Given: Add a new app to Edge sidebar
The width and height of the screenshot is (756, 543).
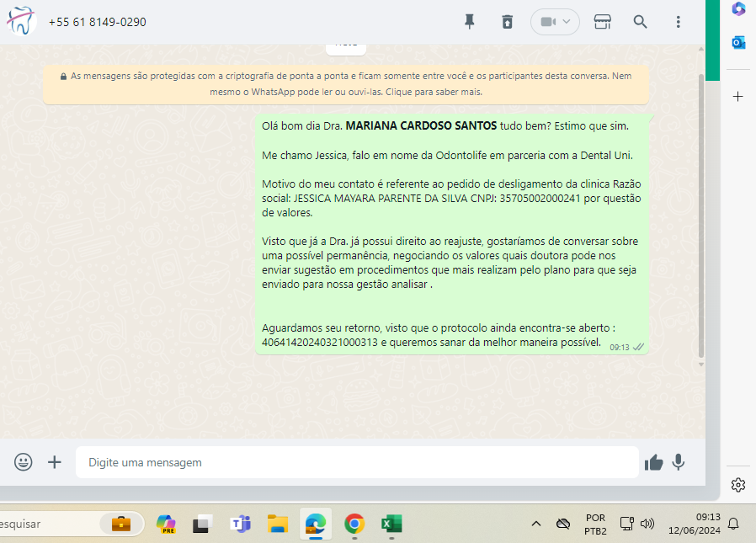Looking at the screenshot, I should (x=737, y=97).
